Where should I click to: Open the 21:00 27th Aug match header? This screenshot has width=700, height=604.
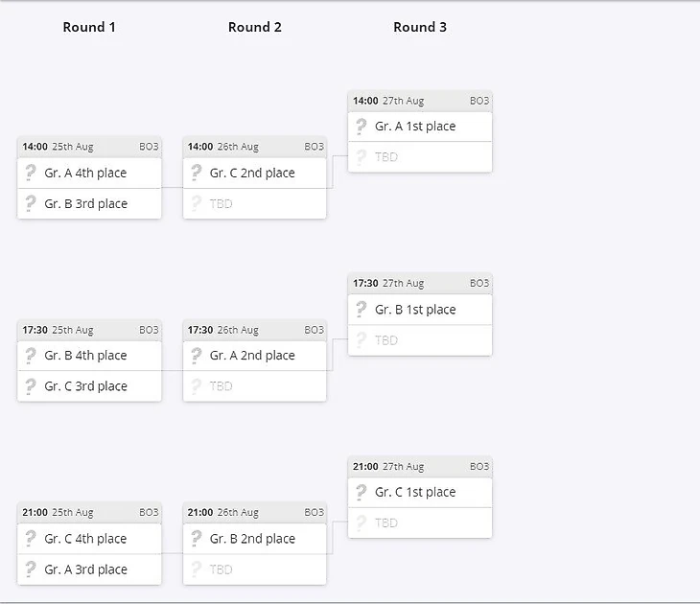(420, 467)
